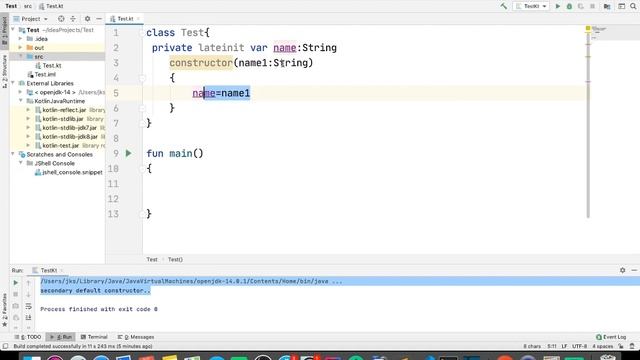Click '4 spaces' indent setting
Screen dimensions: 640x360
pyautogui.click(x=602, y=346)
